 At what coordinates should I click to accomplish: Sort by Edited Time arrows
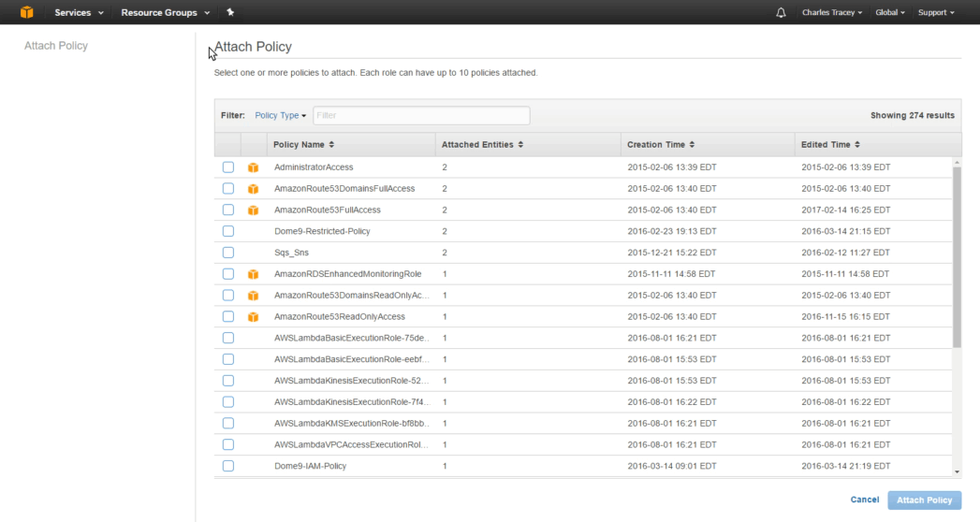click(856, 144)
